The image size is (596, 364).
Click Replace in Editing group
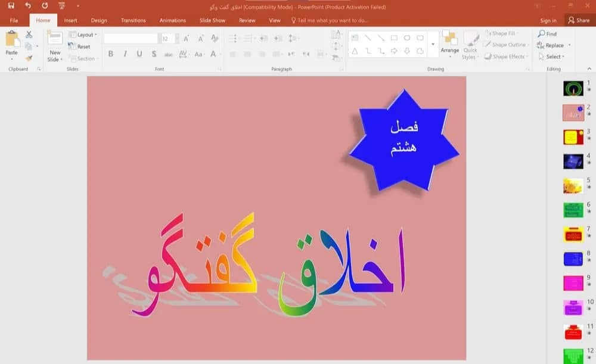click(x=554, y=45)
